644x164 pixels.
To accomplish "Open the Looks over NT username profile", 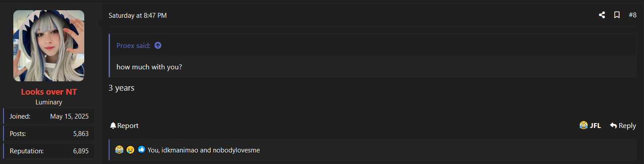I will 49,92.
